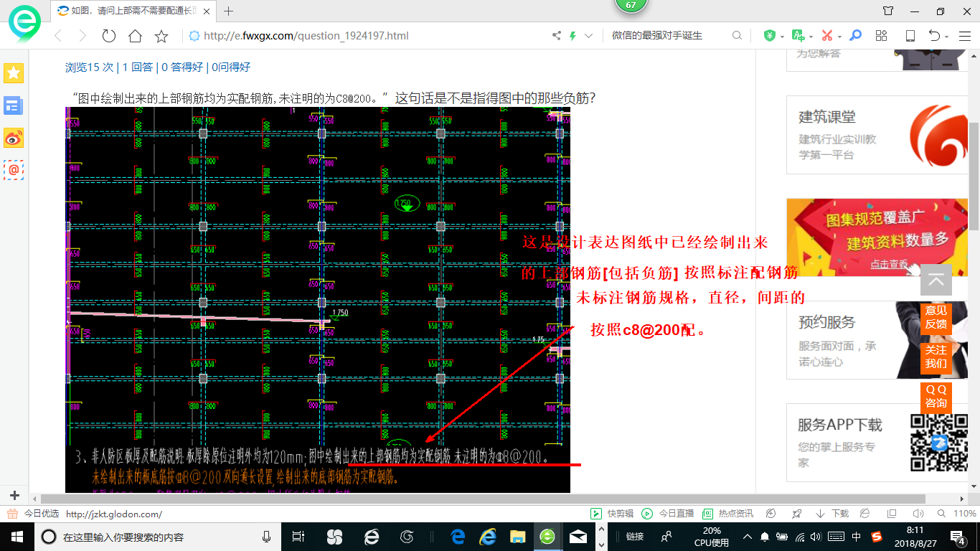
Task: Expand the translate dropdown arrow
Action: click(x=811, y=37)
